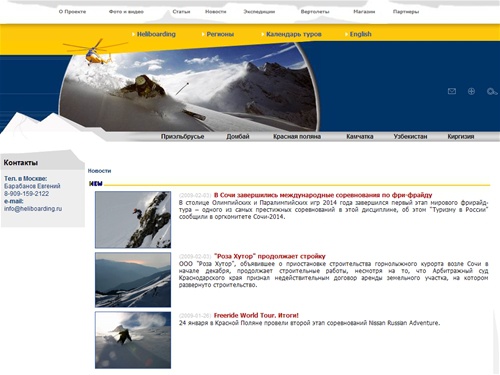Image resolution: width=500 pixels, height=375 pixels.
Task: Click the Новости breadcrumb link
Action: tap(99, 171)
